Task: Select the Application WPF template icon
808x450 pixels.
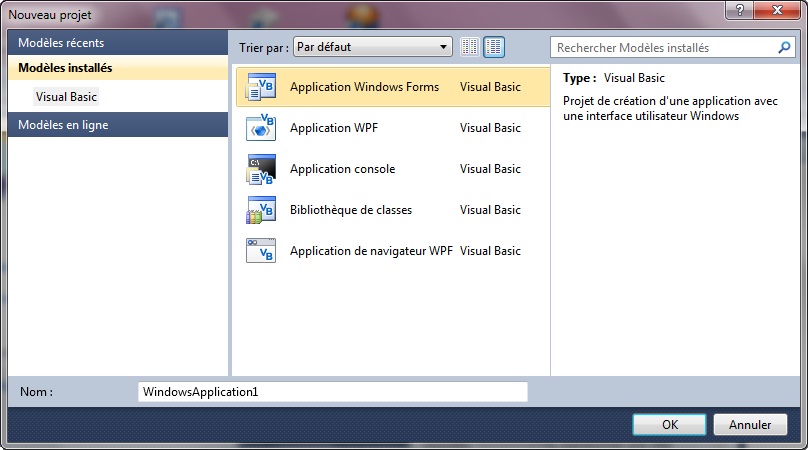Action: pyautogui.click(x=261, y=127)
